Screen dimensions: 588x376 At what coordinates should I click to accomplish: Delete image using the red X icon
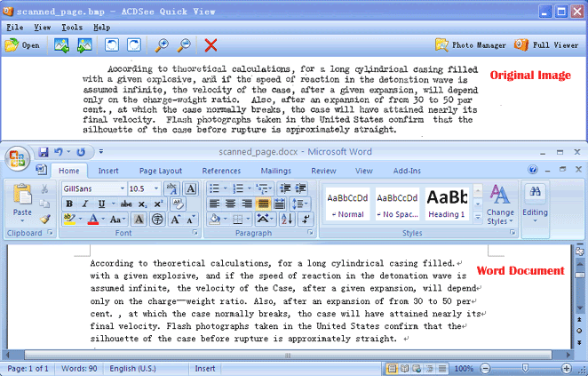[211, 45]
